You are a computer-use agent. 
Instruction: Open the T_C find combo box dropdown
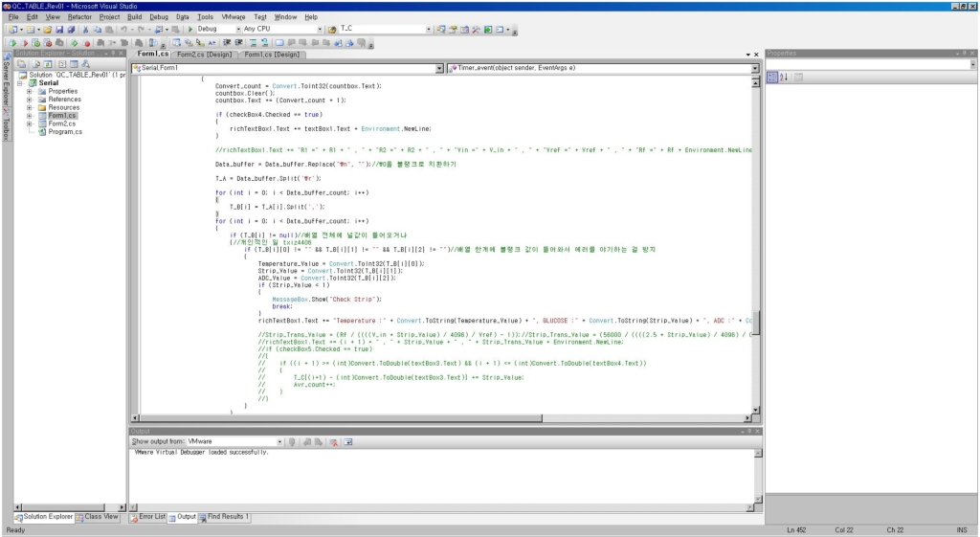(x=429, y=30)
